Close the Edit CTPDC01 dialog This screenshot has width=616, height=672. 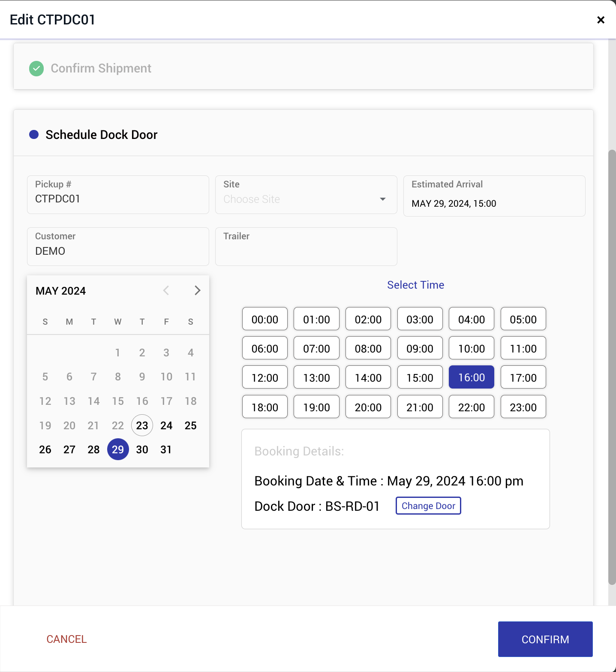pos(601,20)
